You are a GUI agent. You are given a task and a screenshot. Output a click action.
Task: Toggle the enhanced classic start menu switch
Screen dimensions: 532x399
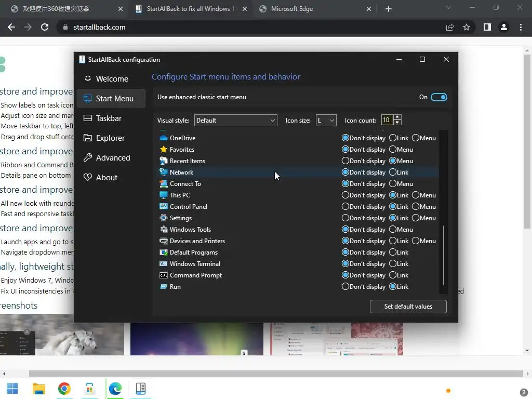click(438, 97)
